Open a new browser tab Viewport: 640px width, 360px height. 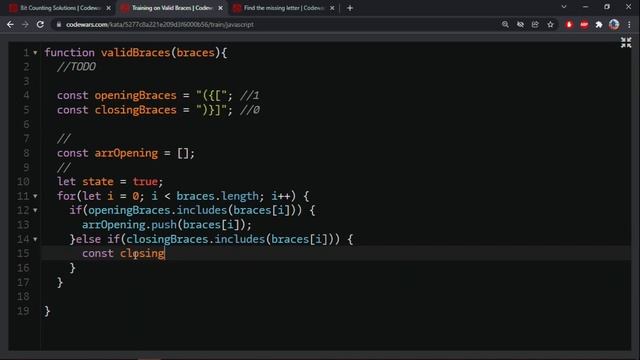[350, 8]
